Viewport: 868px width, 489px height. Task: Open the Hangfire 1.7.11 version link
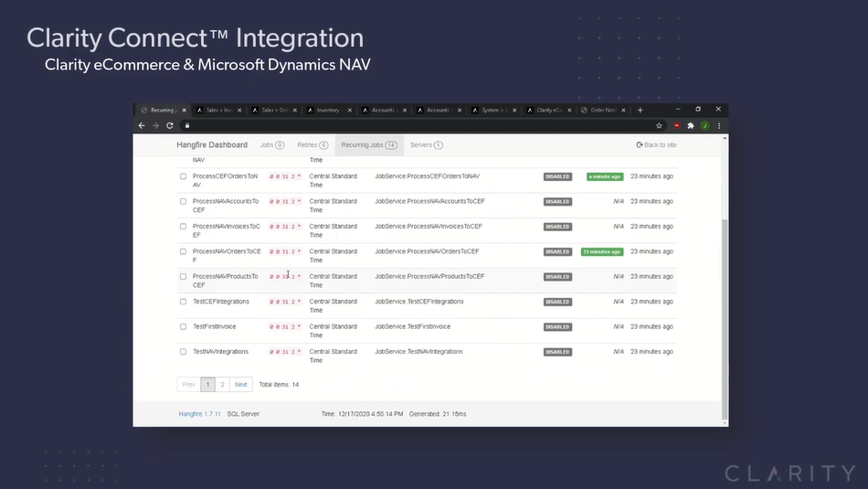click(199, 414)
